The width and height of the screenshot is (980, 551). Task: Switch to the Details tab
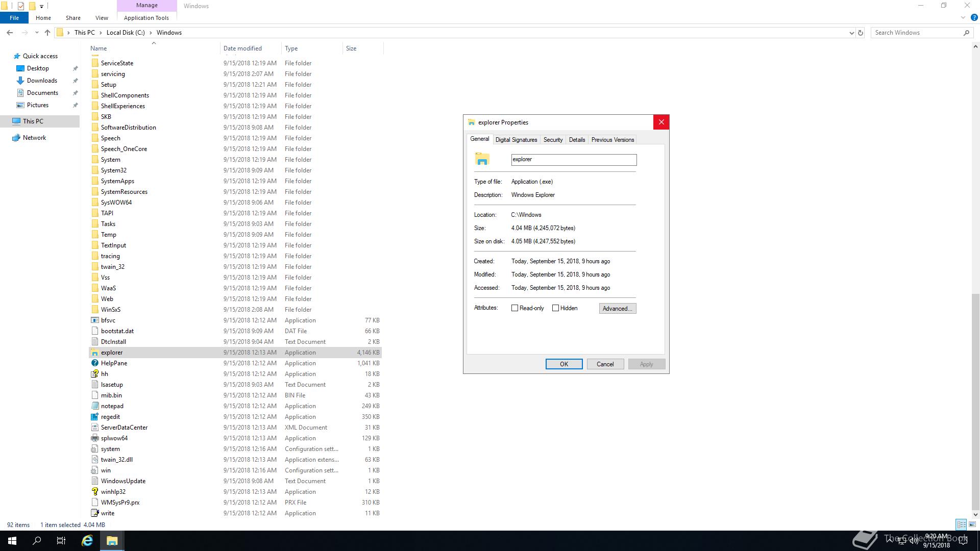pyautogui.click(x=577, y=140)
